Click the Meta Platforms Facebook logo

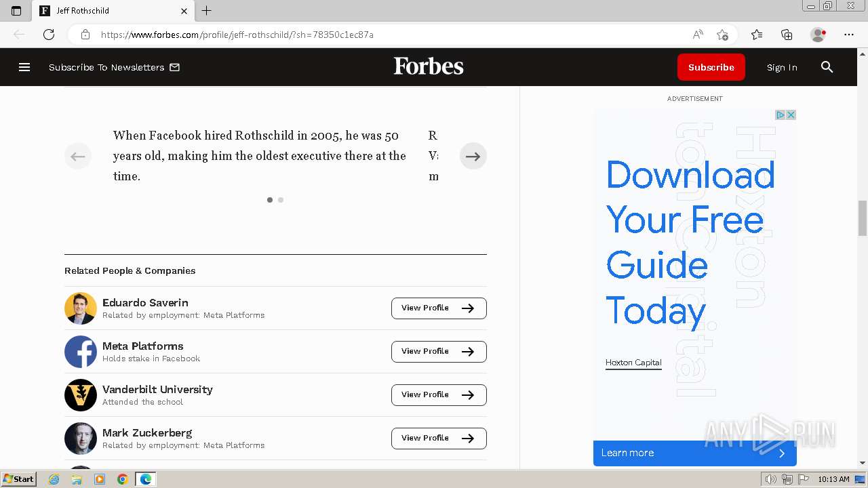pyautogui.click(x=81, y=352)
